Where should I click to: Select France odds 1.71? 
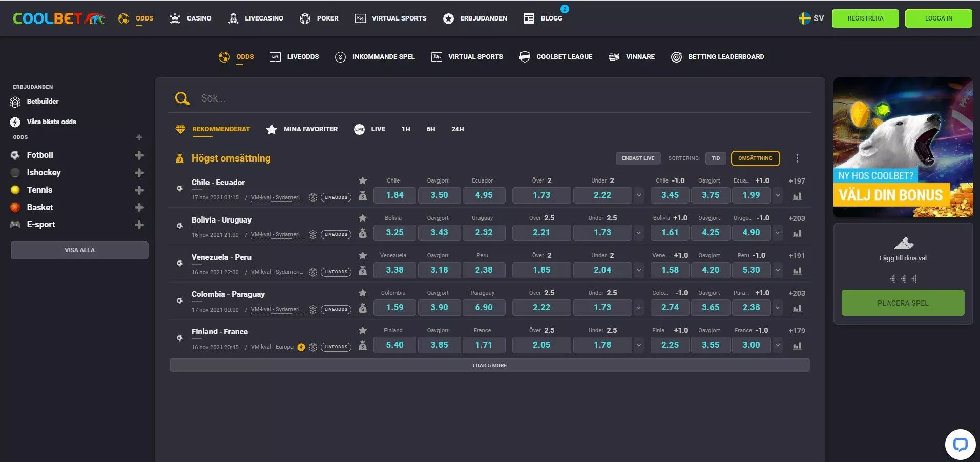pos(484,345)
